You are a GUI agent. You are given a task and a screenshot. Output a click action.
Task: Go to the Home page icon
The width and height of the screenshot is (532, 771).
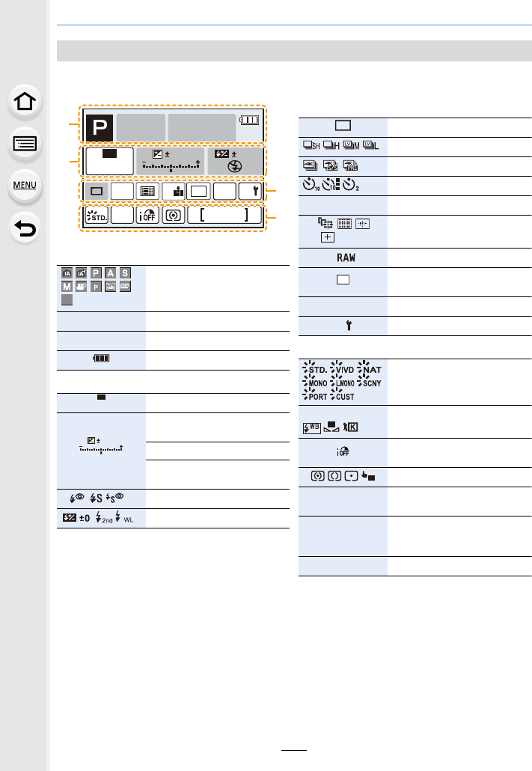pos(25,102)
